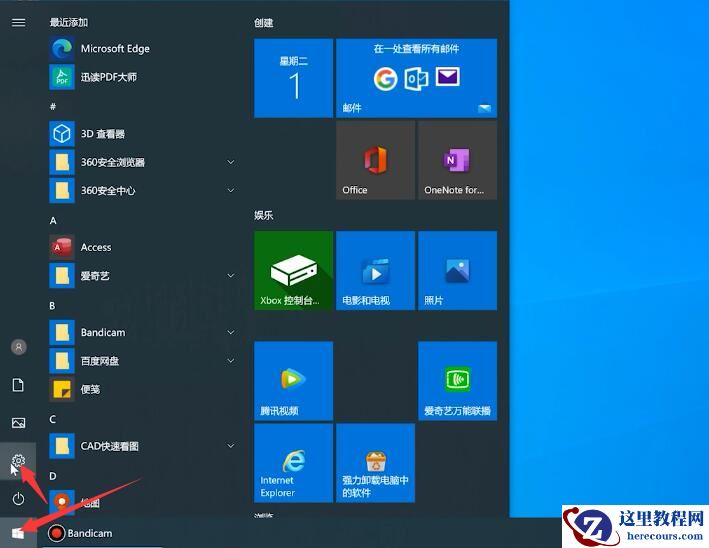709x548 pixels.
Task: Click the A letter header in app list
Action: tap(53, 221)
